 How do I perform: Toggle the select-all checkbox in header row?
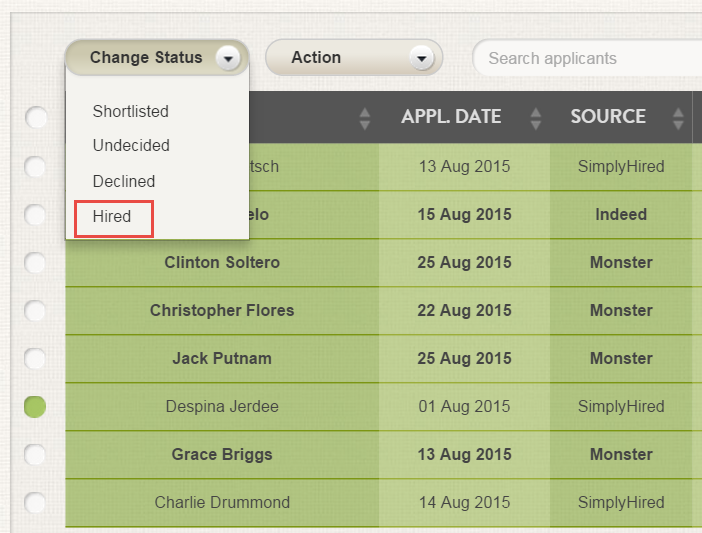(36, 118)
